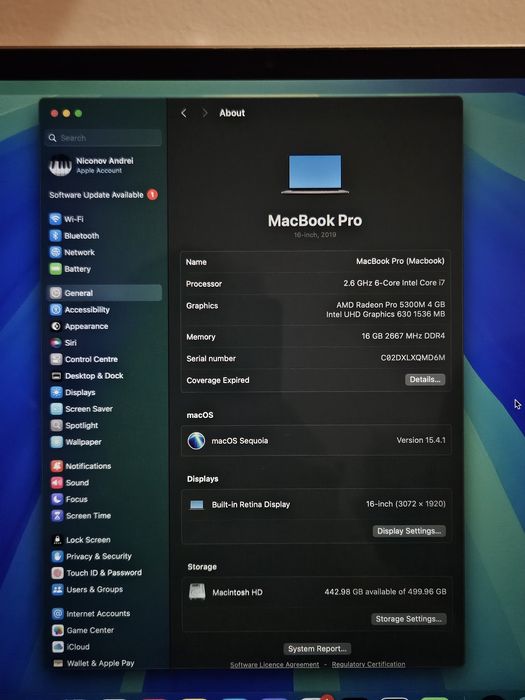
Task: Click the Built-in Retina Display icon
Action: [196, 504]
